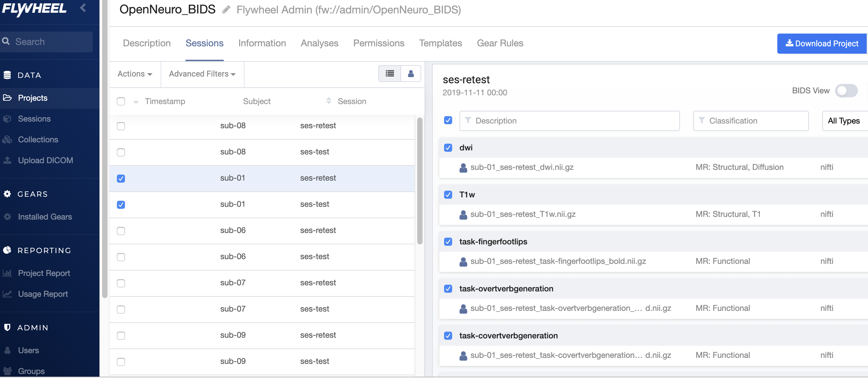Click the Download Project button
Image resolution: width=868 pixels, height=378 pixels.
click(x=822, y=43)
